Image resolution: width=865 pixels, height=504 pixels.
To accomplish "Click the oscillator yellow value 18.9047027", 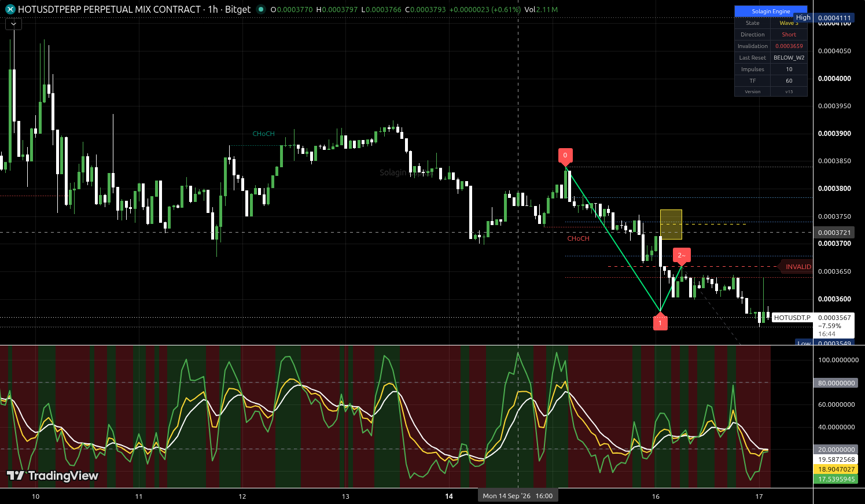I will coord(836,469).
